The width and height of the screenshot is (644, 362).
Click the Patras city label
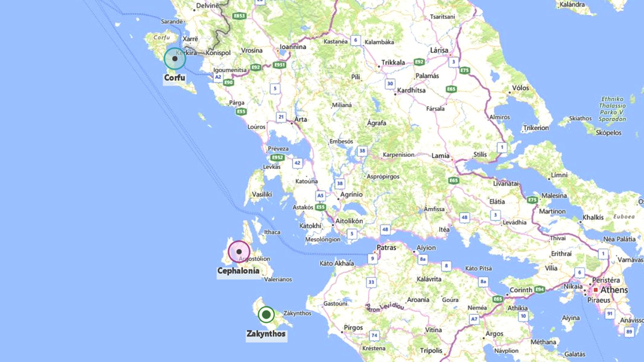point(386,248)
